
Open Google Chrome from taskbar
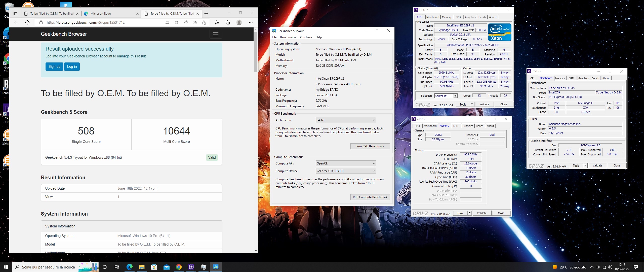(179, 267)
